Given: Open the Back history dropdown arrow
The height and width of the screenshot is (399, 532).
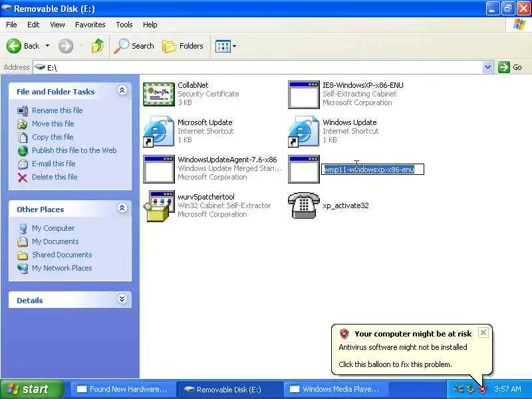Looking at the screenshot, I should (x=47, y=46).
